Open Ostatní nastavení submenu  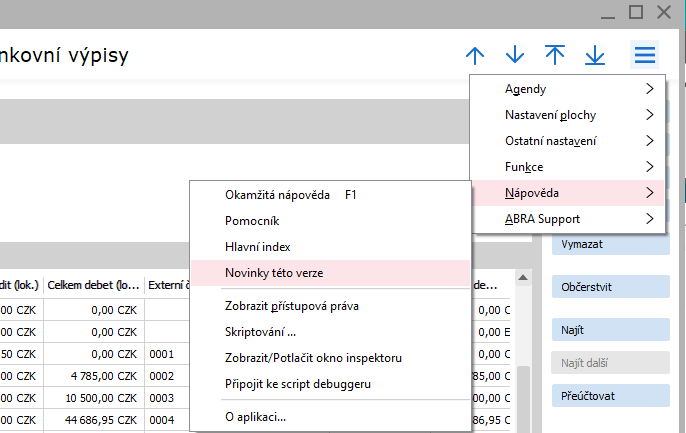coord(567,141)
